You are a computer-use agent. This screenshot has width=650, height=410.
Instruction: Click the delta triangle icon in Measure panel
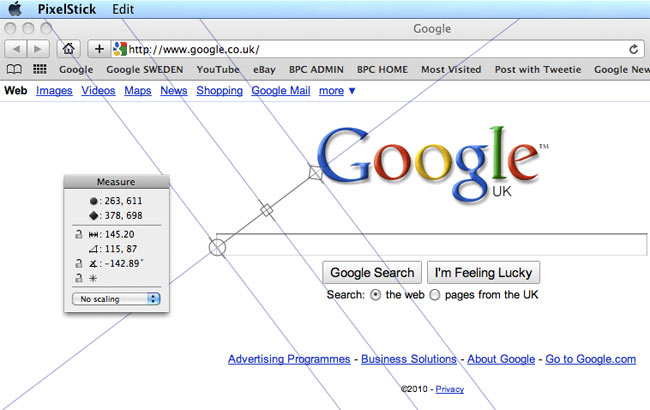tap(93, 249)
